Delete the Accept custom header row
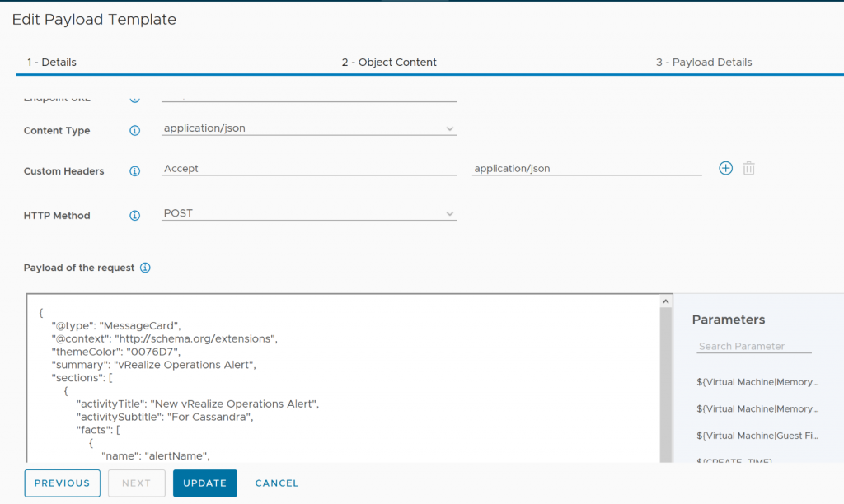844x504 pixels. (748, 168)
